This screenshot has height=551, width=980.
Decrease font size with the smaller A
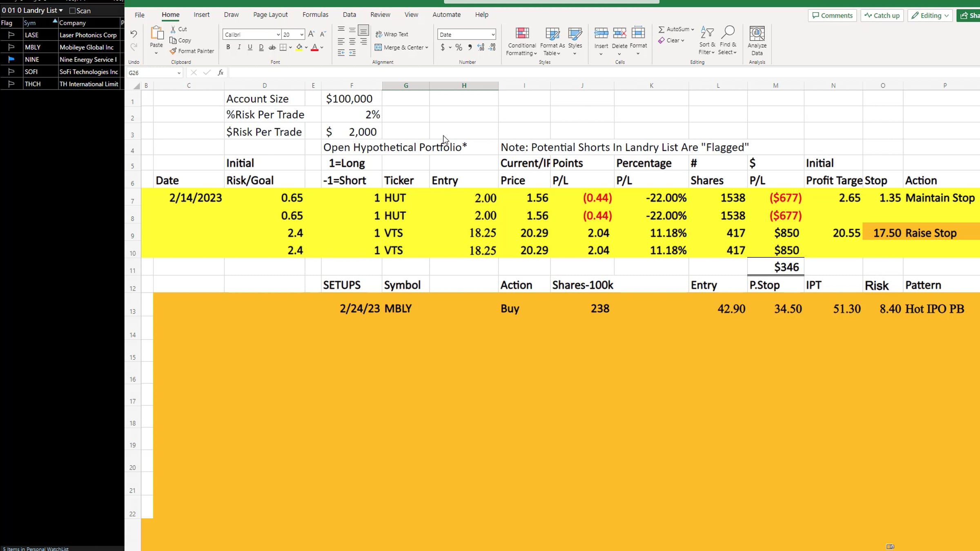point(323,34)
